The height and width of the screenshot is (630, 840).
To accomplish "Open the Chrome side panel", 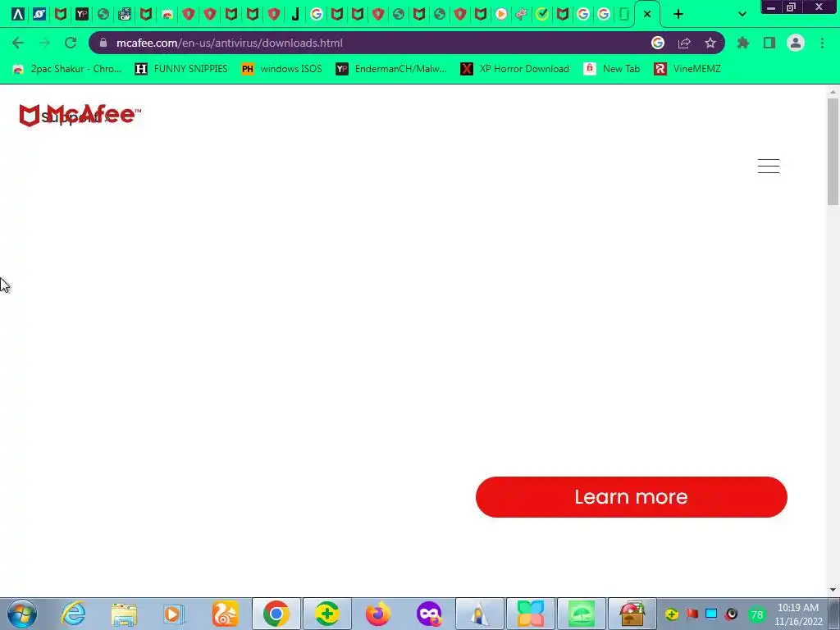I will click(x=769, y=43).
